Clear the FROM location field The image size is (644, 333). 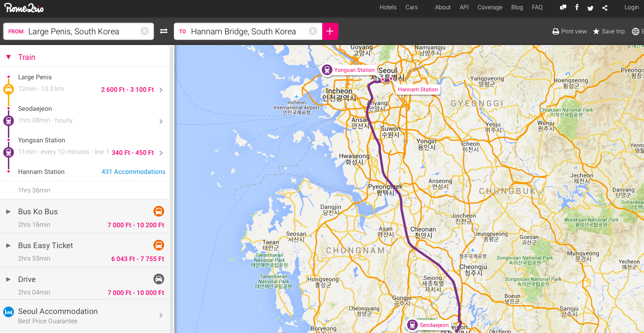coord(145,31)
